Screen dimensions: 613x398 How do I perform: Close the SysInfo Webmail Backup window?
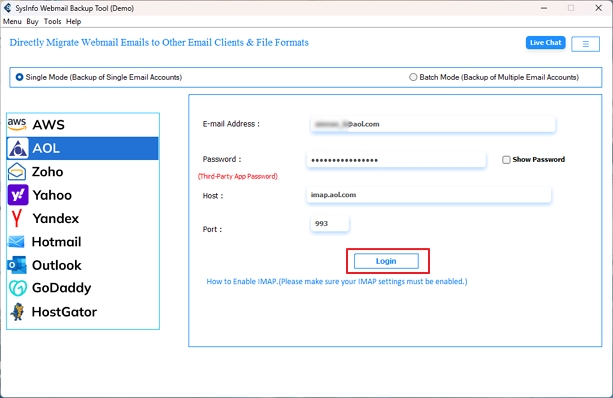[598, 8]
